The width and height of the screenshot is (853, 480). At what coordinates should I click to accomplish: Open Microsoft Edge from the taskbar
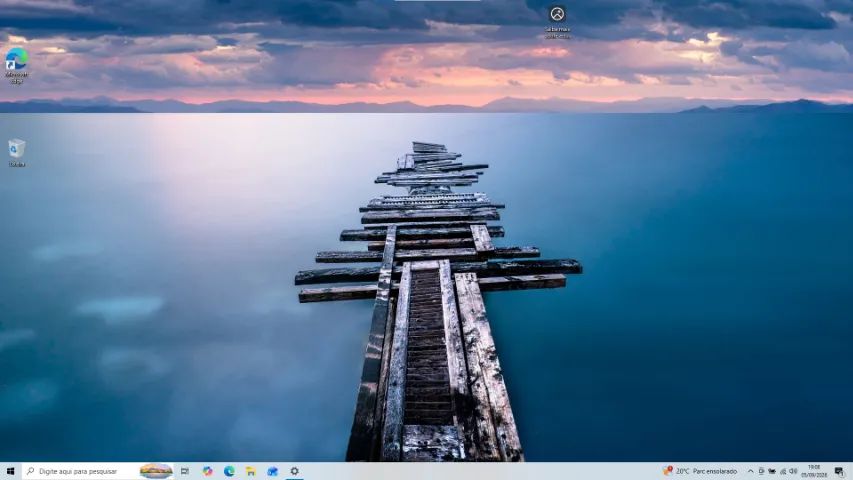[229, 471]
